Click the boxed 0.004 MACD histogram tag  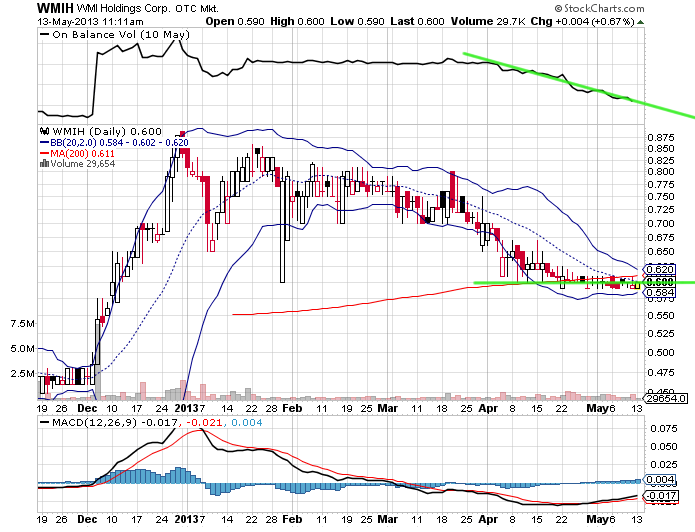(660, 480)
